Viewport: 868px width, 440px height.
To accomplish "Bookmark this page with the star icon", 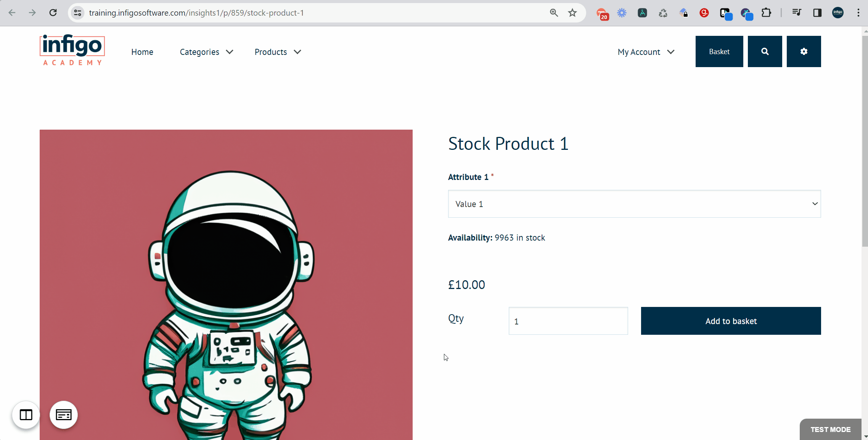I will point(572,13).
